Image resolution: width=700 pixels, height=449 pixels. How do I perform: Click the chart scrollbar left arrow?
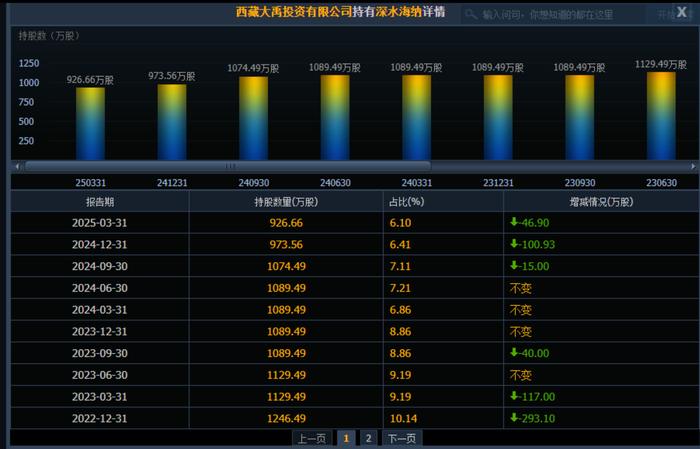point(17,166)
